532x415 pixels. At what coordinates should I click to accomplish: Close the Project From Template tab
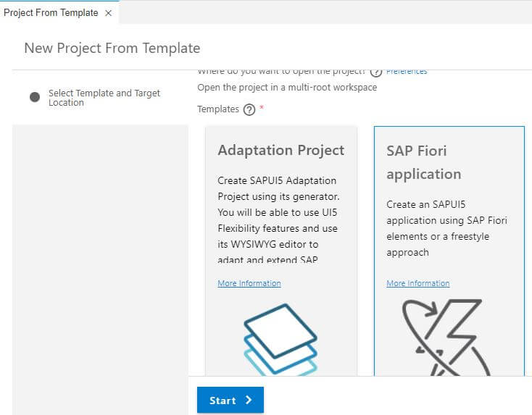pyautogui.click(x=108, y=13)
